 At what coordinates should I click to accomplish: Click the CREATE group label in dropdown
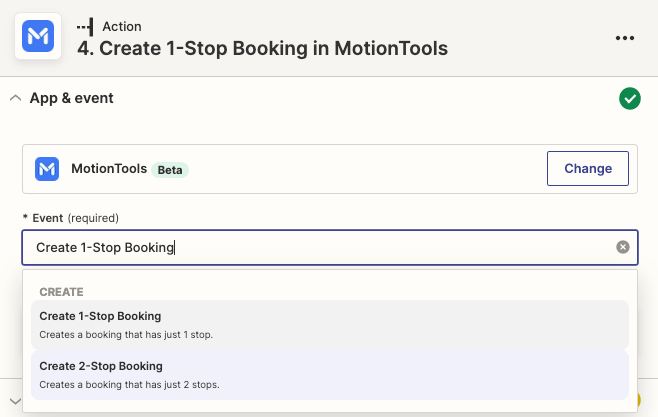61,292
